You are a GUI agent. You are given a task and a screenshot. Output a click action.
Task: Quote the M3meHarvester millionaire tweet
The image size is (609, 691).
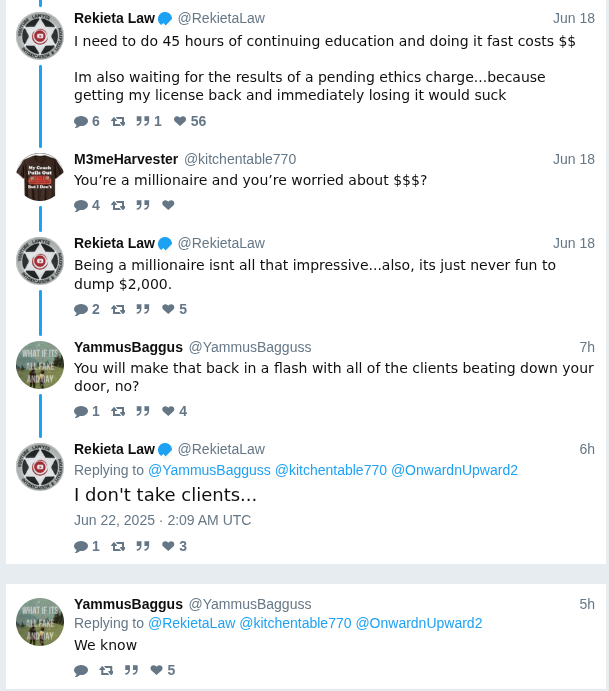click(143, 205)
